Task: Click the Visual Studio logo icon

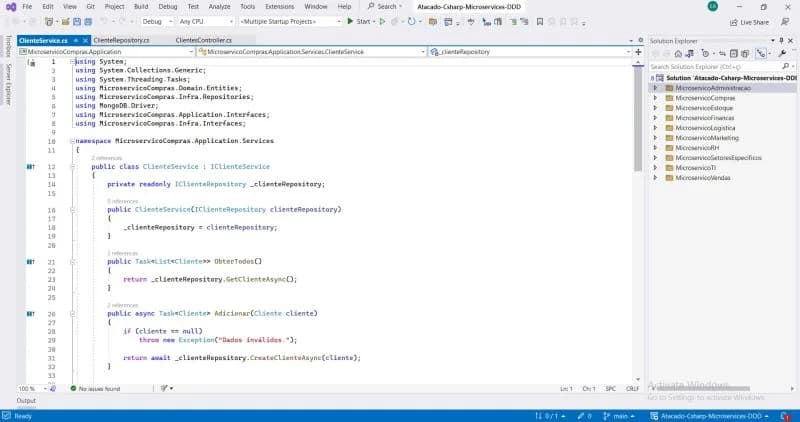Action: pos(10,7)
